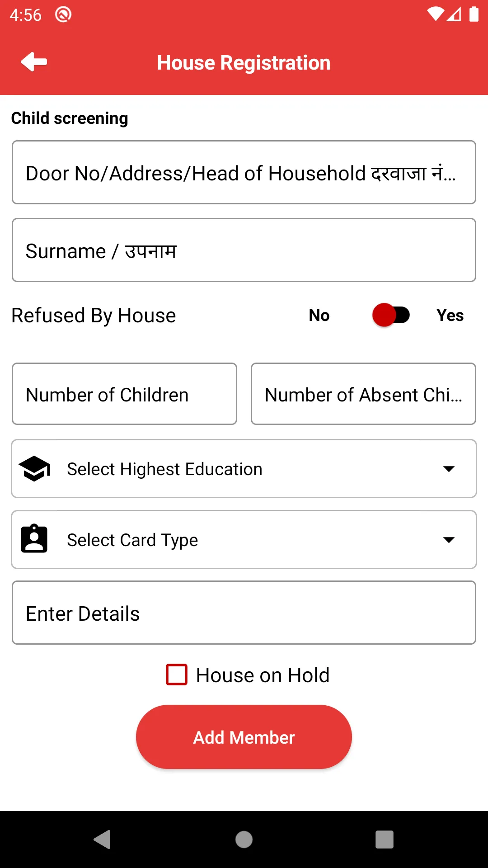Click the Add Member button
This screenshot has height=868, width=488.
tap(244, 737)
